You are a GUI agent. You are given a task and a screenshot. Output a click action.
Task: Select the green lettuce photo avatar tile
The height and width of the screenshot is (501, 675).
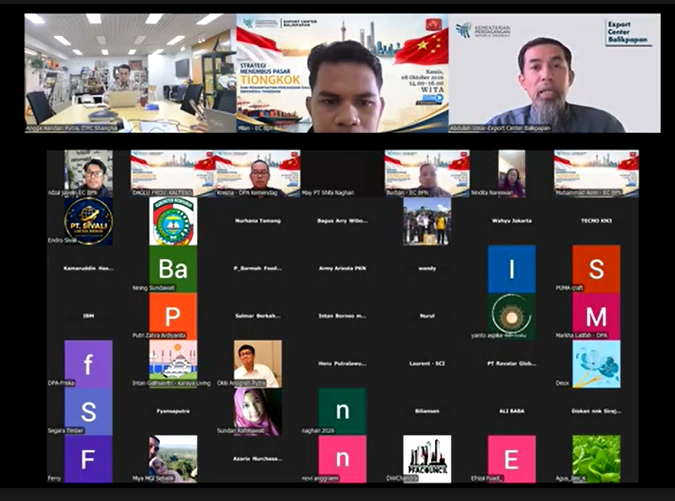coord(596,459)
